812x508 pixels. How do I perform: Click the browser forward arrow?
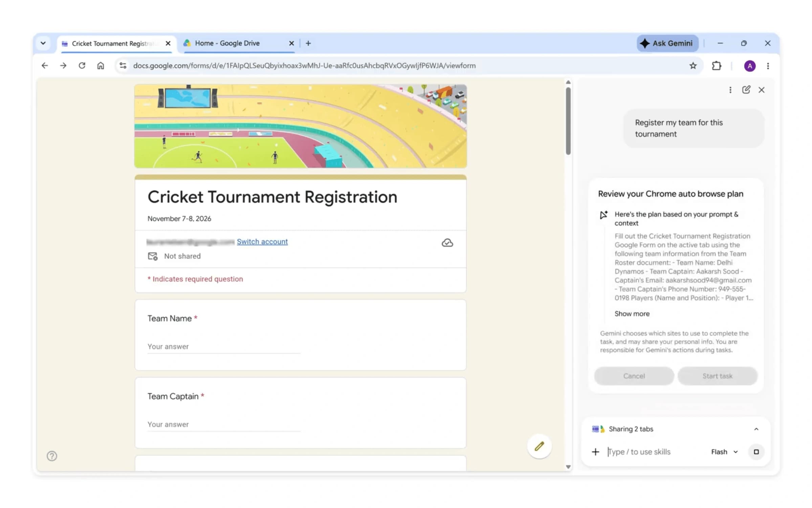point(63,66)
